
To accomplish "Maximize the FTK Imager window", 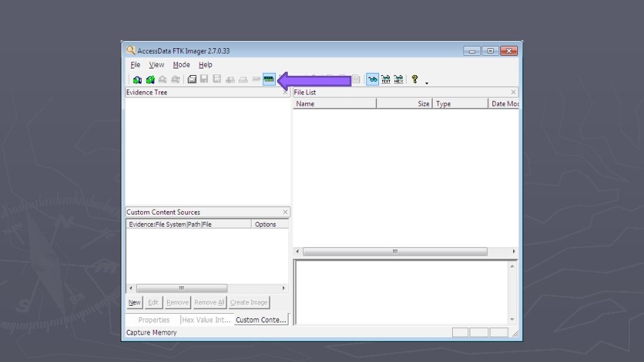I will pos(490,51).
